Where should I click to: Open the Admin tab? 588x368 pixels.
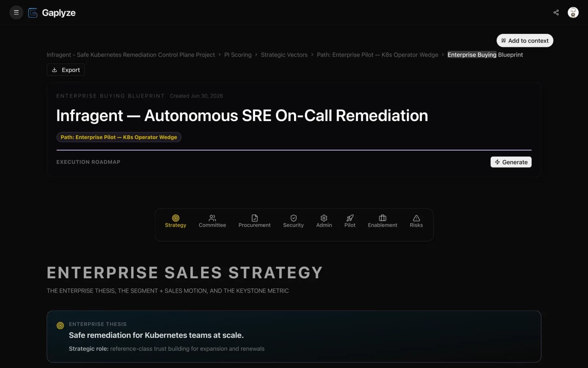(x=324, y=221)
